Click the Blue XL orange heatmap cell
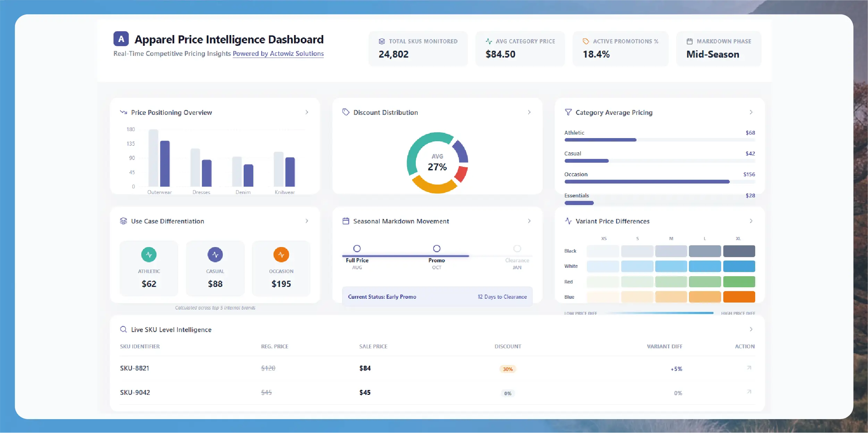 [x=739, y=297]
